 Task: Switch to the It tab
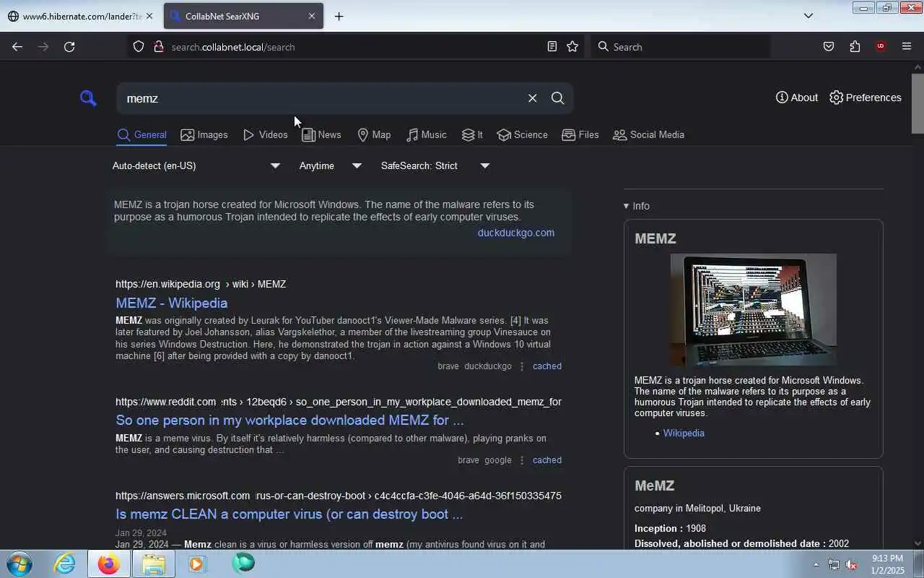tap(472, 135)
